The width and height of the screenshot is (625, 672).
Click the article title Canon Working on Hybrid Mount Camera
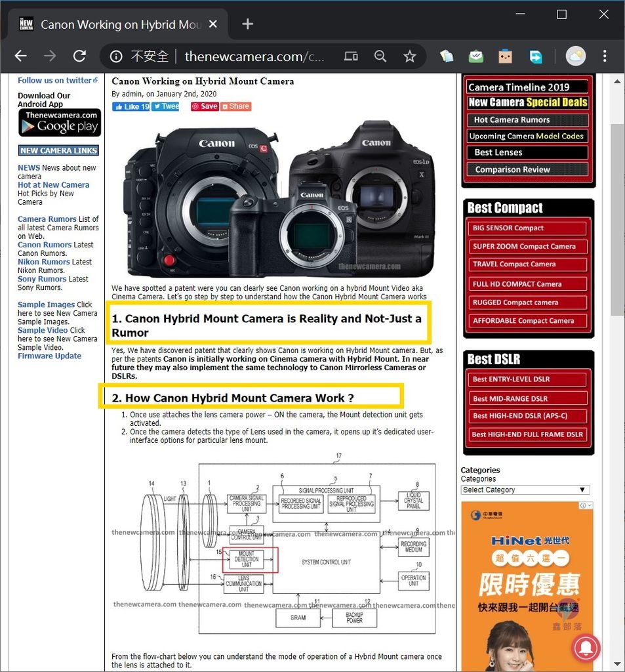pyautogui.click(x=203, y=81)
